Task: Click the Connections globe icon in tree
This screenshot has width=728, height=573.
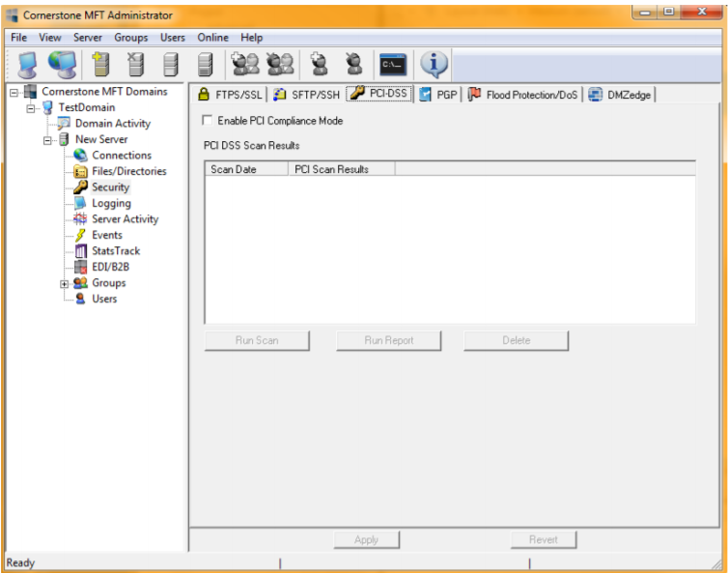Action: click(x=80, y=156)
